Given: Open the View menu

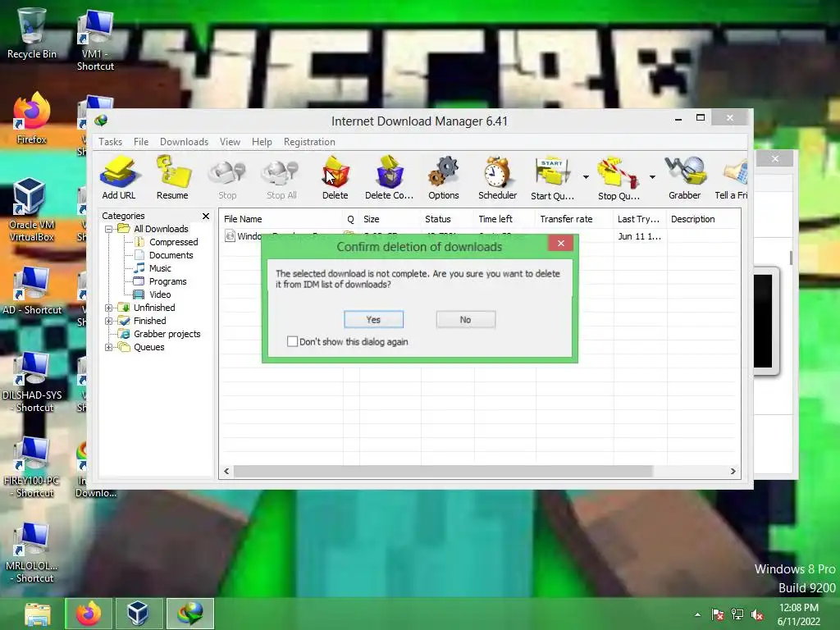Looking at the screenshot, I should [230, 141].
